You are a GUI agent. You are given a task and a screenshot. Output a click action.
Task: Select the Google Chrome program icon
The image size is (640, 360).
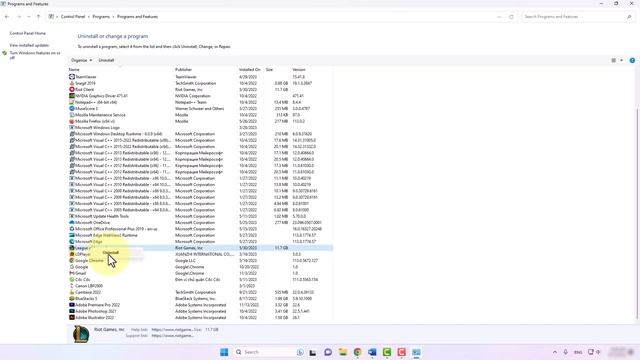pos(72,260)
